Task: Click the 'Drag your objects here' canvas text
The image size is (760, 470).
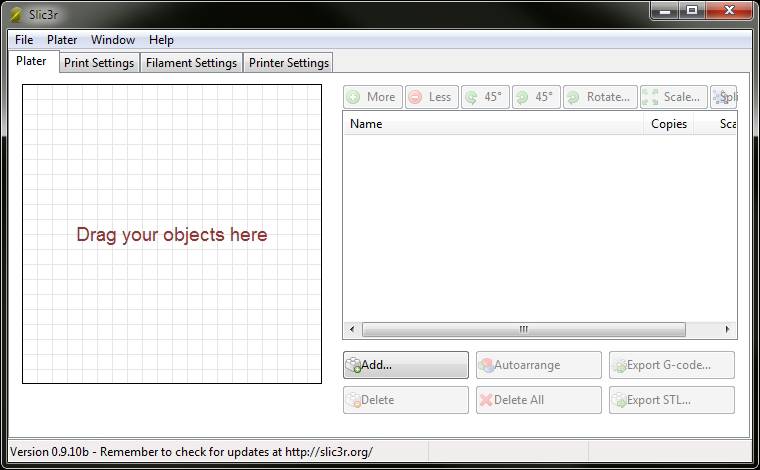Action: click(x=172, y=235)
